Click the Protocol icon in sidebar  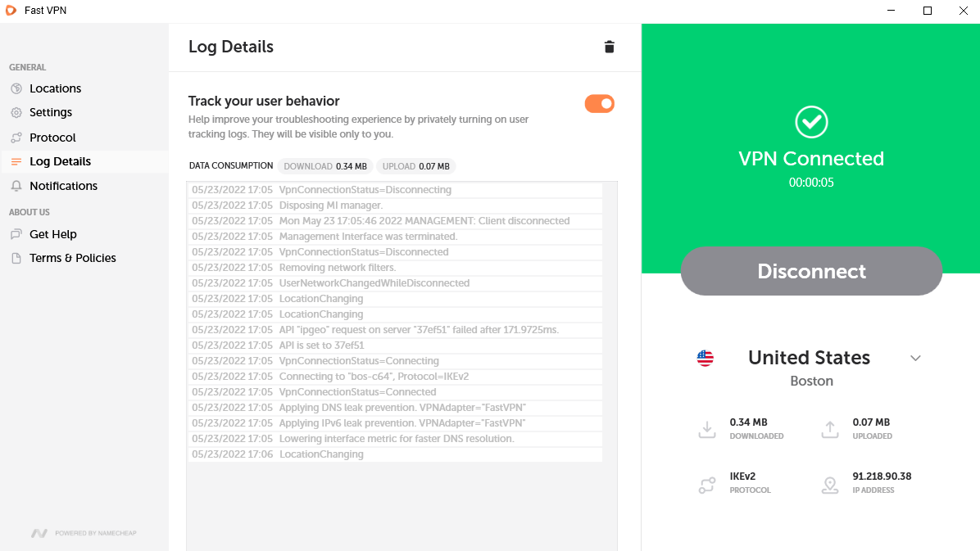16,138
